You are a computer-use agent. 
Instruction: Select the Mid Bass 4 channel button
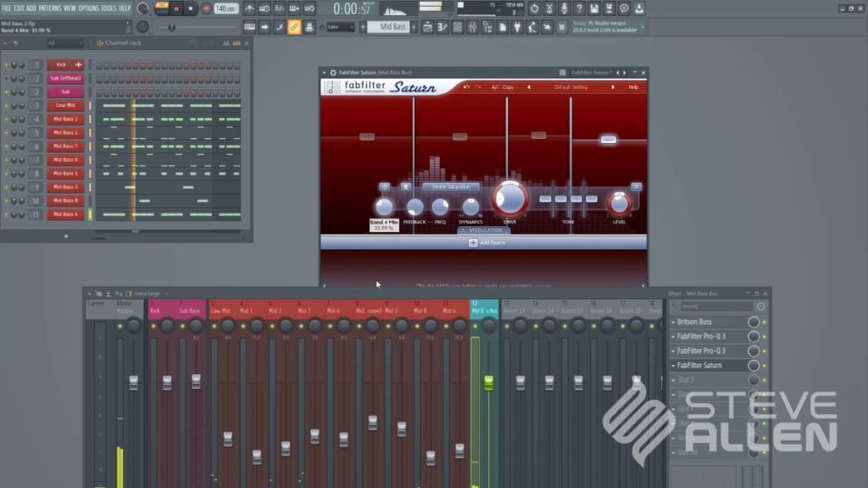66,214
